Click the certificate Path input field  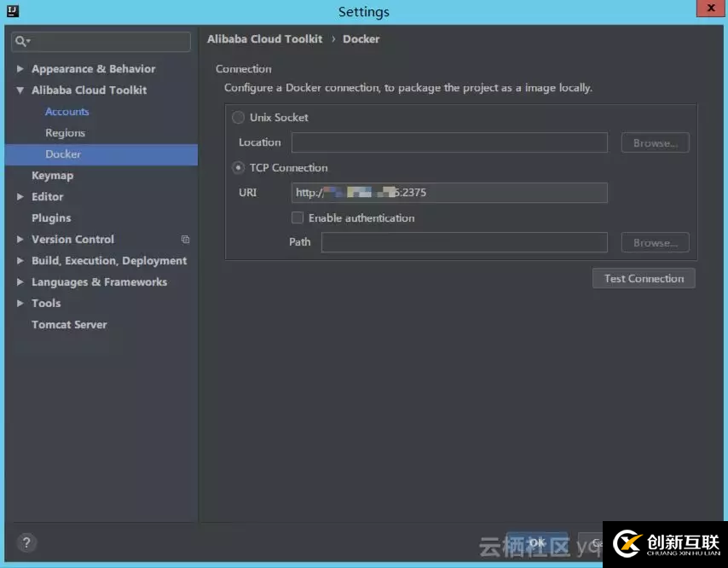pyautogui.click(x=465, y=242)
